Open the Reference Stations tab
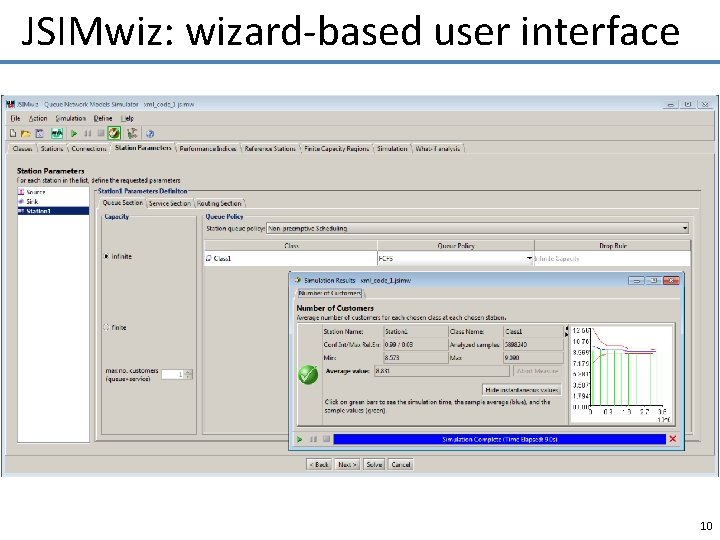Viewport: 720px width, 540px height. pyautogui.click(x=270, y=148)
